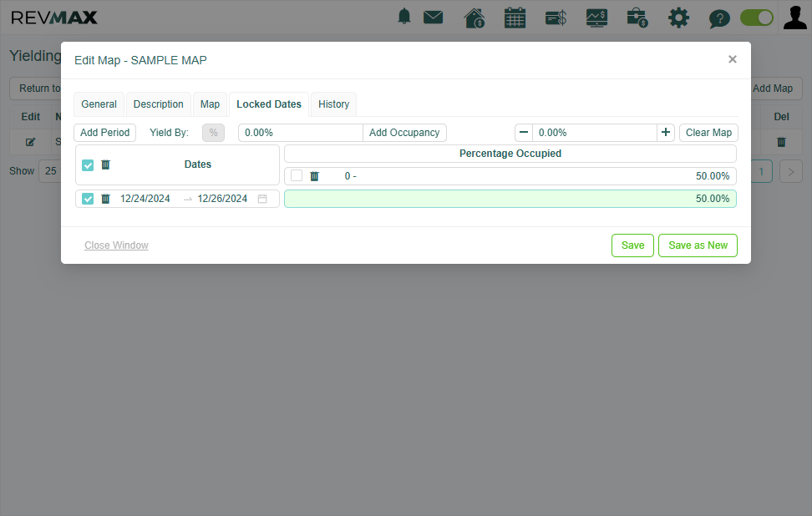Toggle the green switch in header
Viewport: 812px width, 516px height.
point(757,18)
